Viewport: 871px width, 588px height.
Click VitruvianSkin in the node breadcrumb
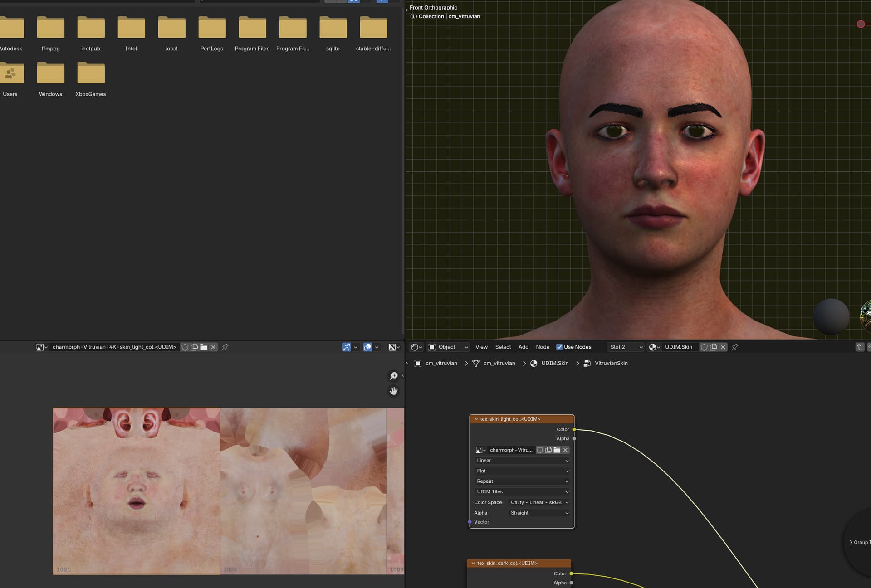[611, 363]
